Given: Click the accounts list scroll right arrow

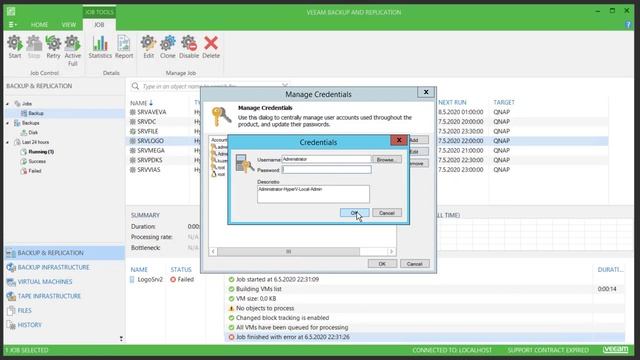Looking at the screenshot, I should click(x=391, y=251).
